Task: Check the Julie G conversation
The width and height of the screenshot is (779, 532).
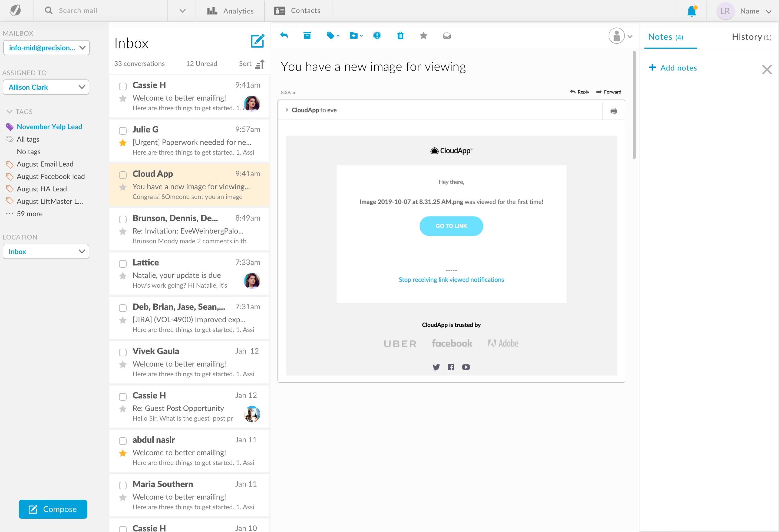Action: (x=123, y=131)
